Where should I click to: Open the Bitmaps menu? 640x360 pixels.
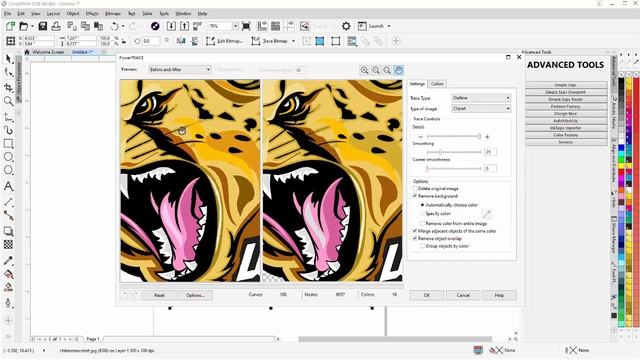113,13
